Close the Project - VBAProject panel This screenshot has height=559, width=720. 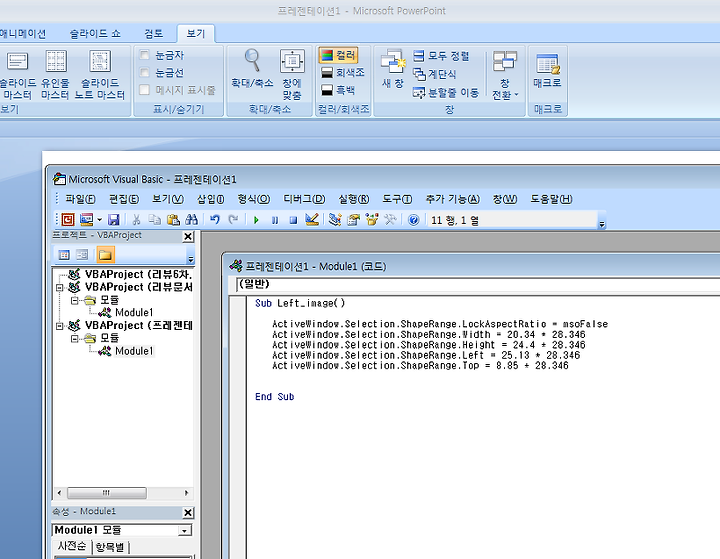coord(188,237)
